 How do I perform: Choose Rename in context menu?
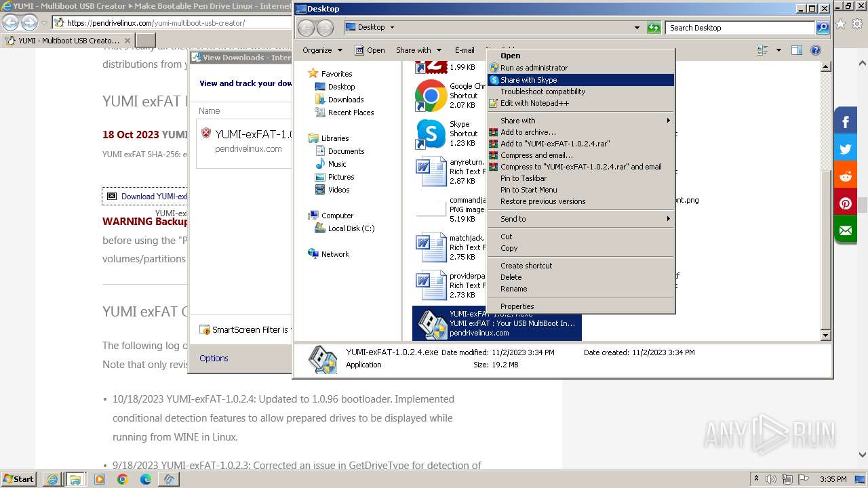point(580,289)
